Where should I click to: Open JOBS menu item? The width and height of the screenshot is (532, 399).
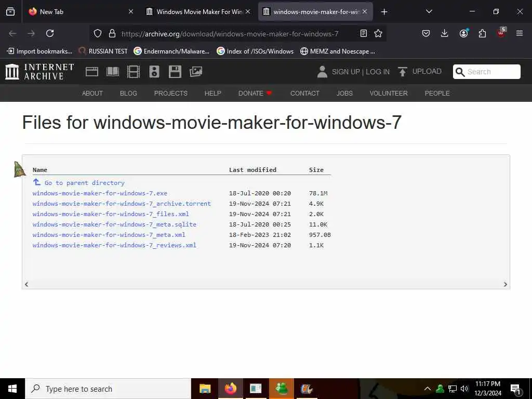(344, 94)
